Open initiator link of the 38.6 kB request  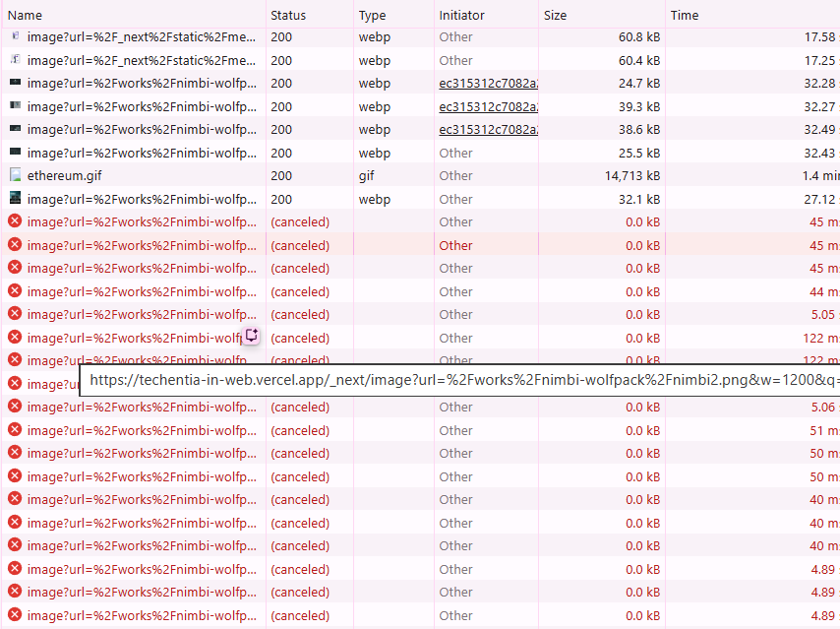tap(488, 129)
